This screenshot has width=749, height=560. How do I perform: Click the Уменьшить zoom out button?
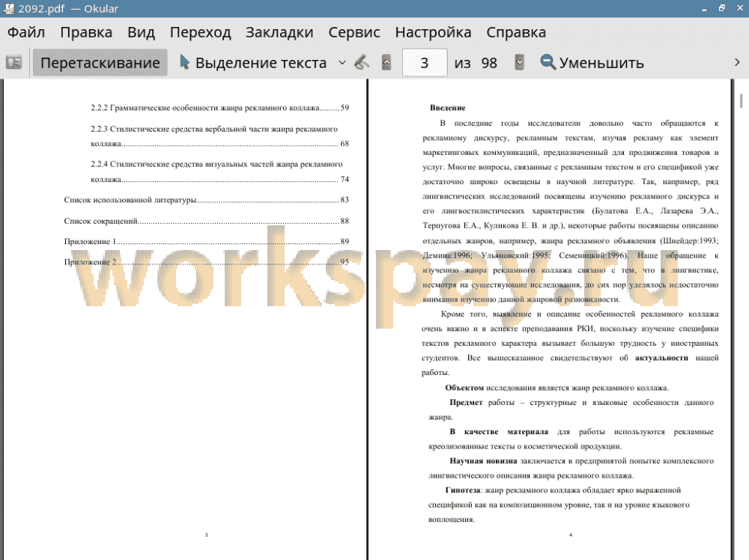(592, 63)
